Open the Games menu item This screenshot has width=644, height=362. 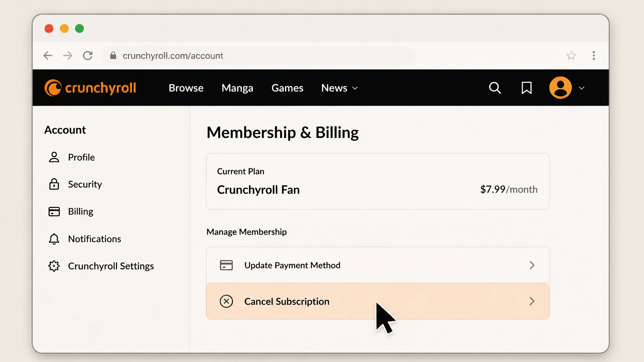coord(287,88)
